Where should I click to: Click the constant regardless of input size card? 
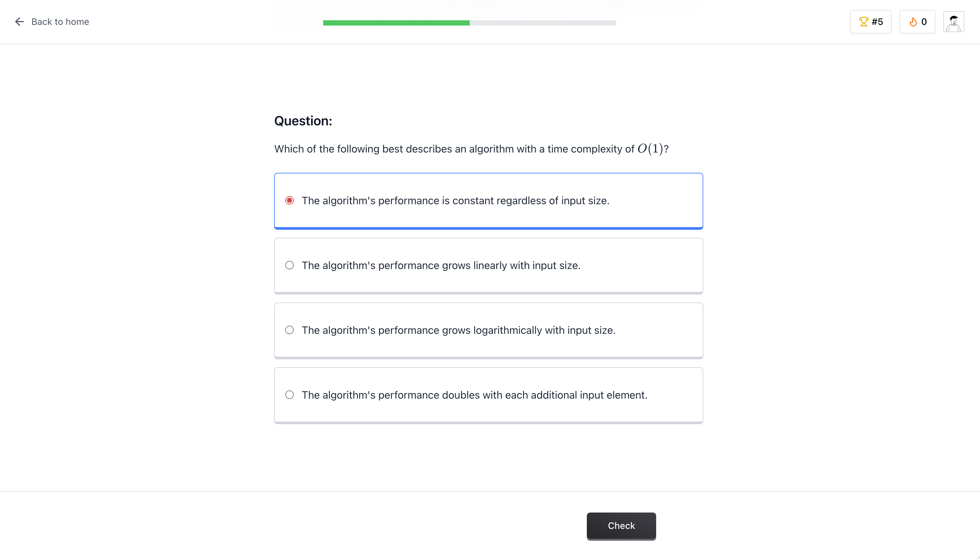pos(488,201)
